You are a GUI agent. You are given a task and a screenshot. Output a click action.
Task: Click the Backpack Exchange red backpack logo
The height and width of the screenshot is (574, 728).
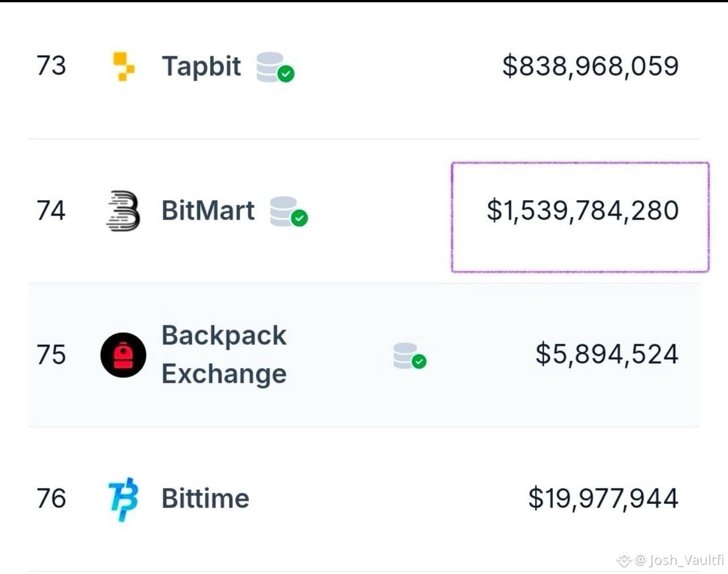pos(123,355)
